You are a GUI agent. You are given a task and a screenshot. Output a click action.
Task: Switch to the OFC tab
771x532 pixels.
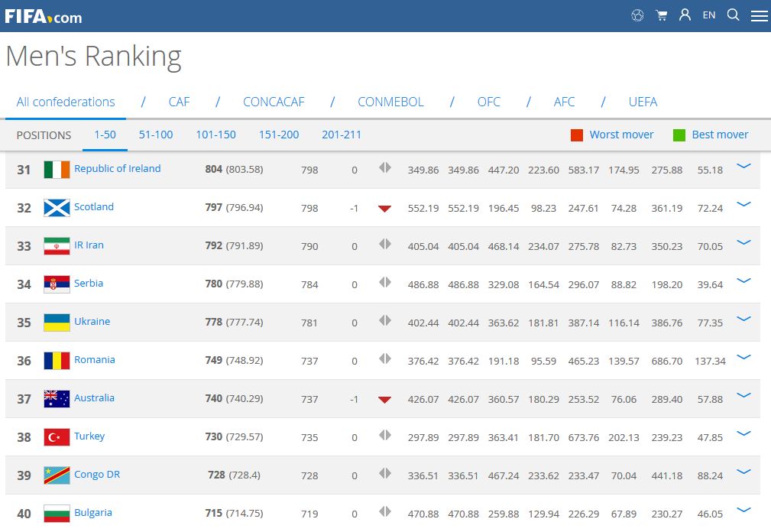[x=489, y=102]
